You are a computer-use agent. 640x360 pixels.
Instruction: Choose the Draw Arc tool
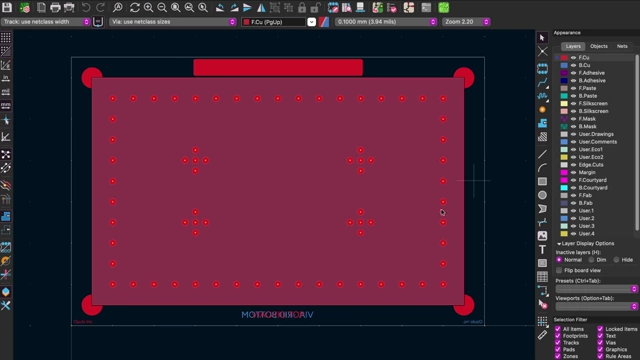542,168
